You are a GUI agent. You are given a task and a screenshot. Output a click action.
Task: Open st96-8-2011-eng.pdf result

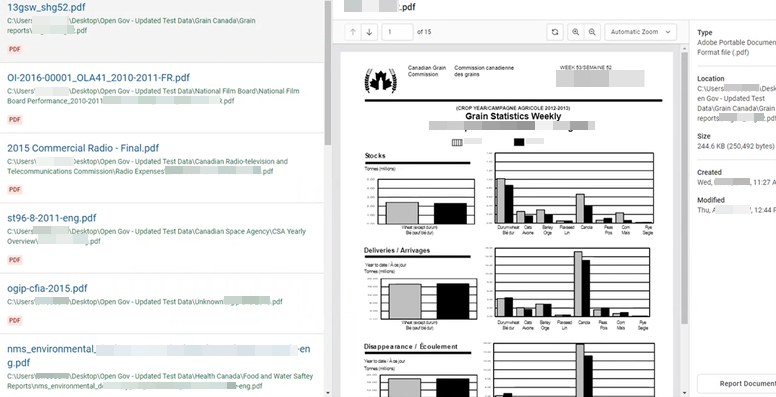51,218
